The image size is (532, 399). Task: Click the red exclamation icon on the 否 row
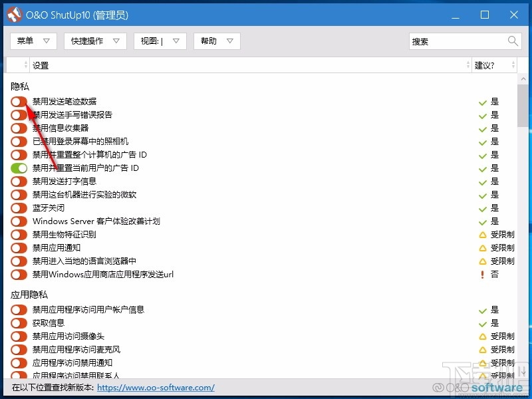point(483,274)
